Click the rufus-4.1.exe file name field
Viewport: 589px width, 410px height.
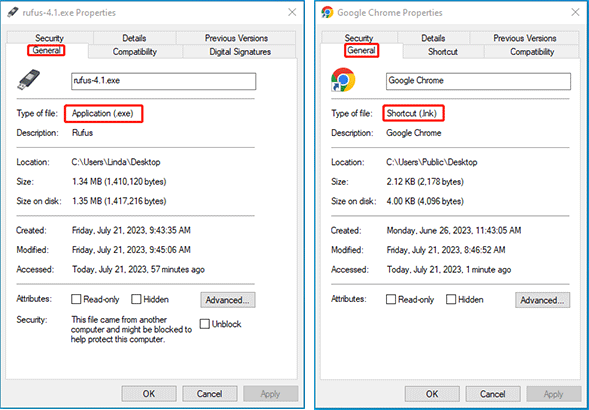(x=163, y=81)
